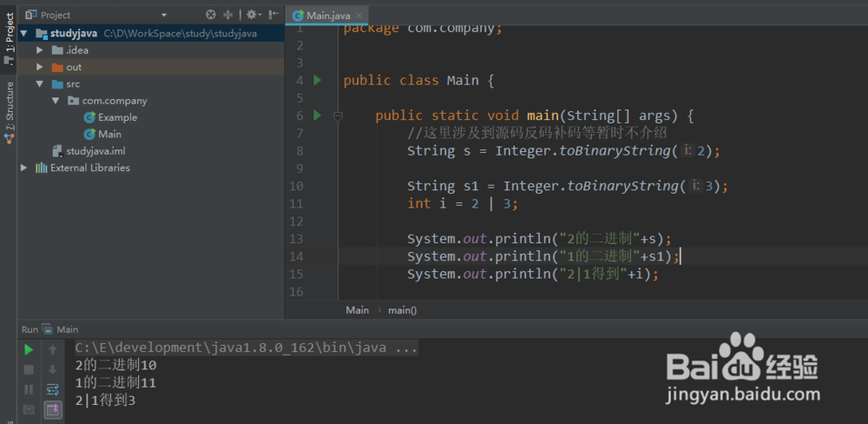The height and width of the screenshot is (424, 868).
Task: Click main() in the breadcrumb bar
Action: (403, 310)
